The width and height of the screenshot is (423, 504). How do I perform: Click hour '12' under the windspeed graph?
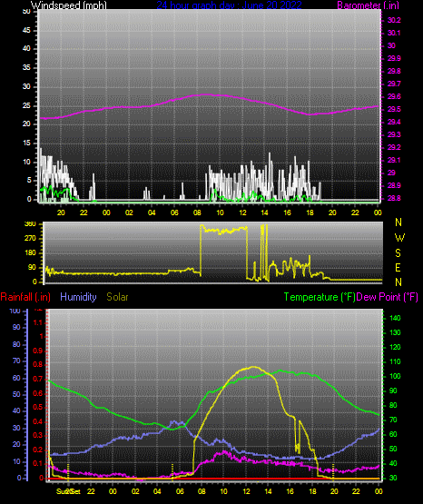coord(242,212)
